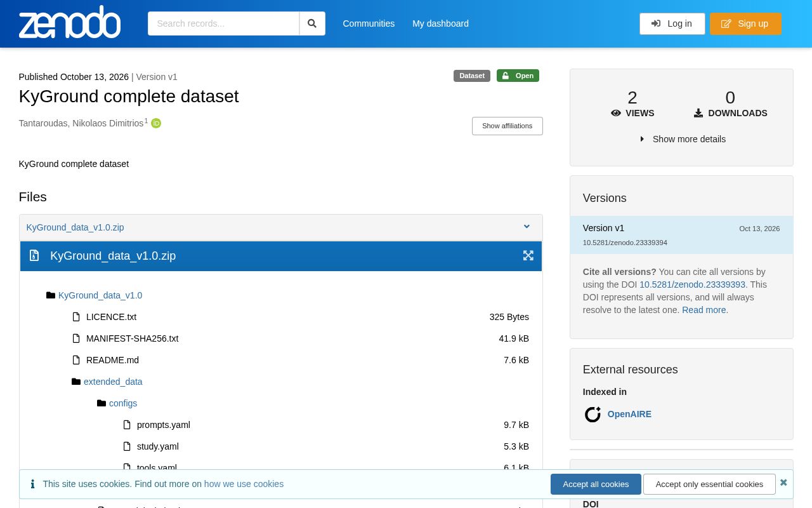
Task: Click the search magnifier button
Action: pos(312,23)
